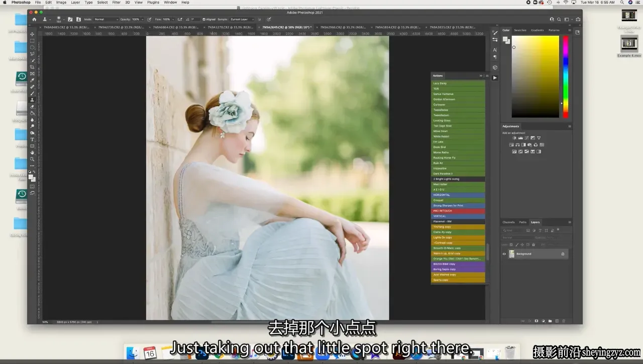
Task: Toggle Quick Mask mode
Action: pyautogui.click(x=33, y=187)
